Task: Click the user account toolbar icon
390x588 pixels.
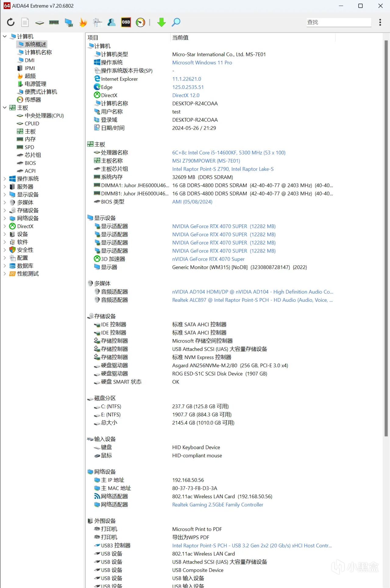Action: click(112, 22)
